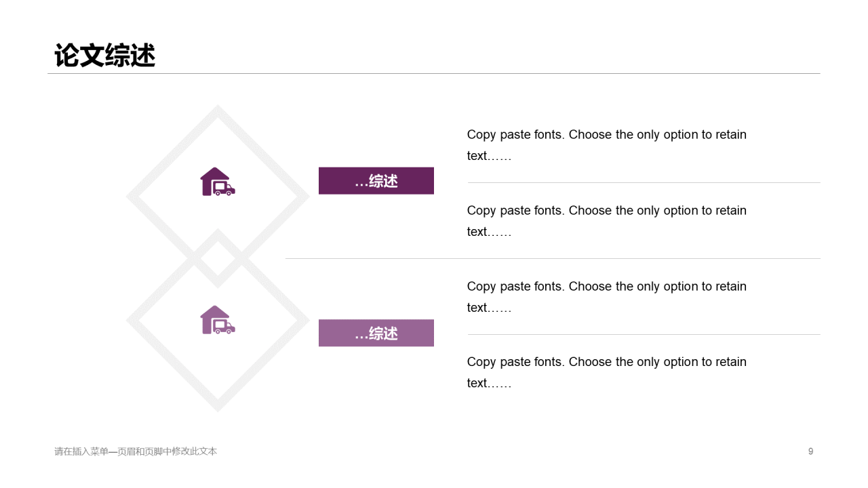The image size is (868, 488).
Task: Click the third 'Copy paste fonts' paragraph
Action: (606, 297)
